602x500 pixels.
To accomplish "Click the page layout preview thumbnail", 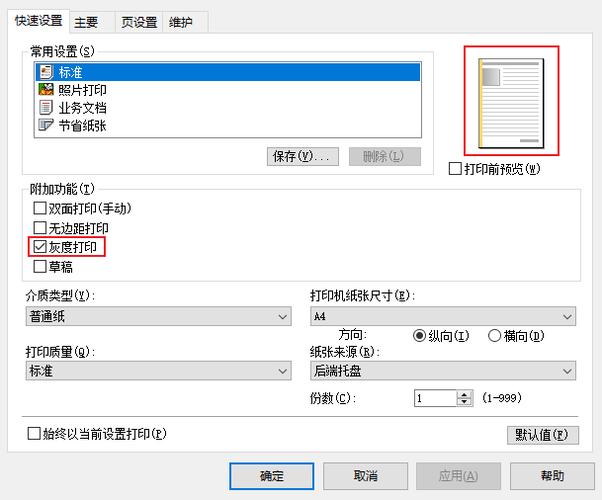I will tap(511, 101).
